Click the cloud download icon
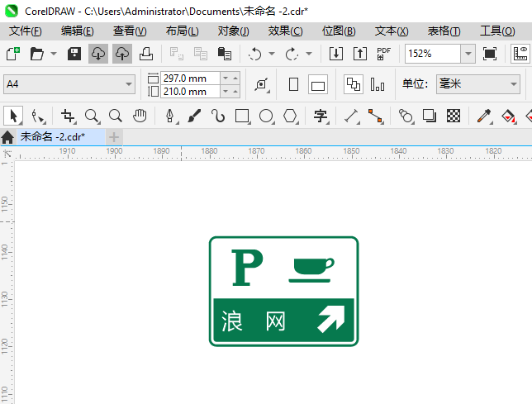The height and width of the screenshot is (404, 532). tap(98, 54)
